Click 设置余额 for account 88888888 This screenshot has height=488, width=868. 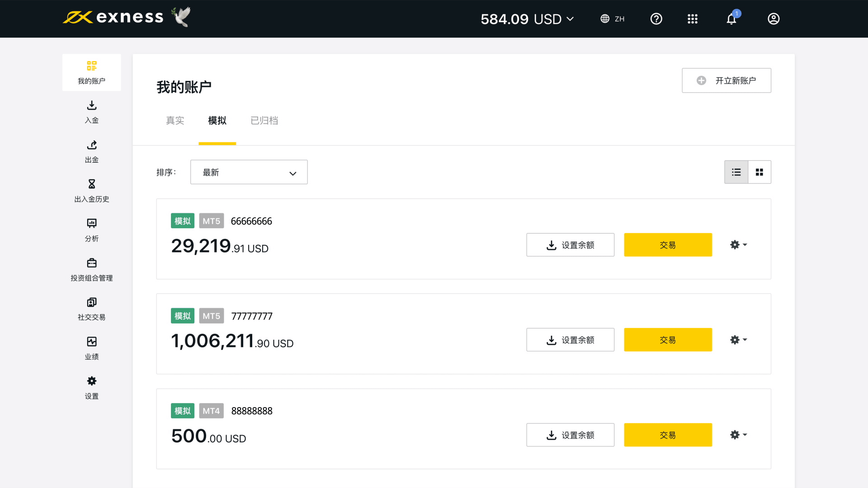[x=570, y=435]
